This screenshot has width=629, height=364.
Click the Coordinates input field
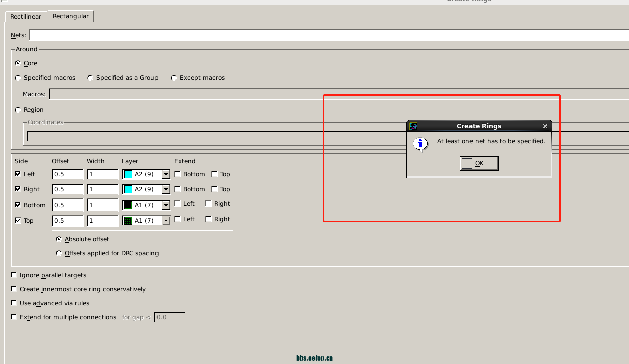(328, 136)
